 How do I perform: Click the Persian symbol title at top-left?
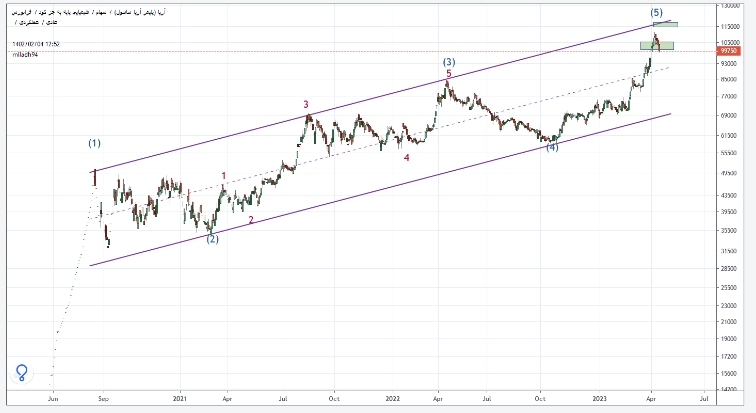(x=90, y=10)
